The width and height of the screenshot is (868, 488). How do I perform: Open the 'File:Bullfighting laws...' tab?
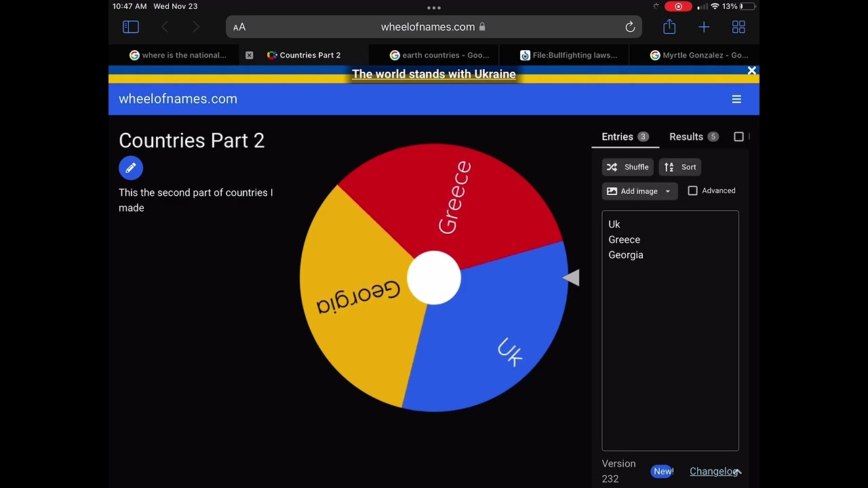568,55
